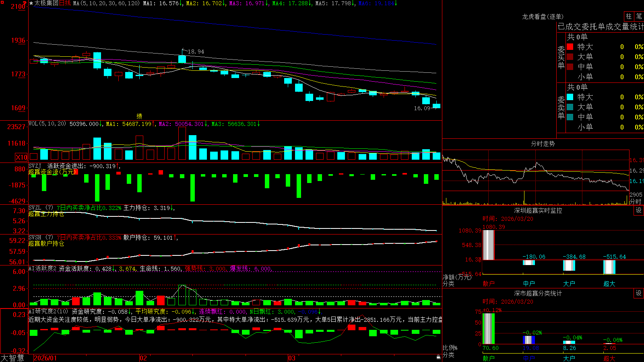Click the 太极集团 stock name

[46, 3]
